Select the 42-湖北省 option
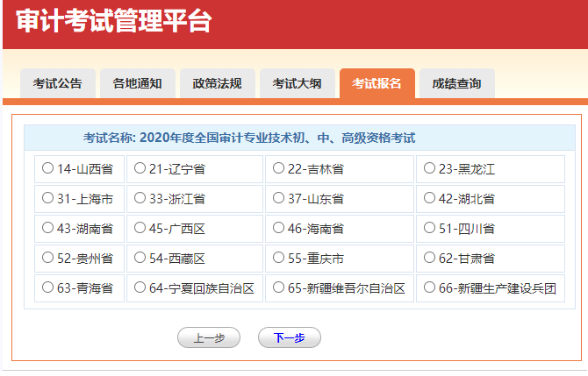Viewport: 588px width, 376px height. (429, 198)
